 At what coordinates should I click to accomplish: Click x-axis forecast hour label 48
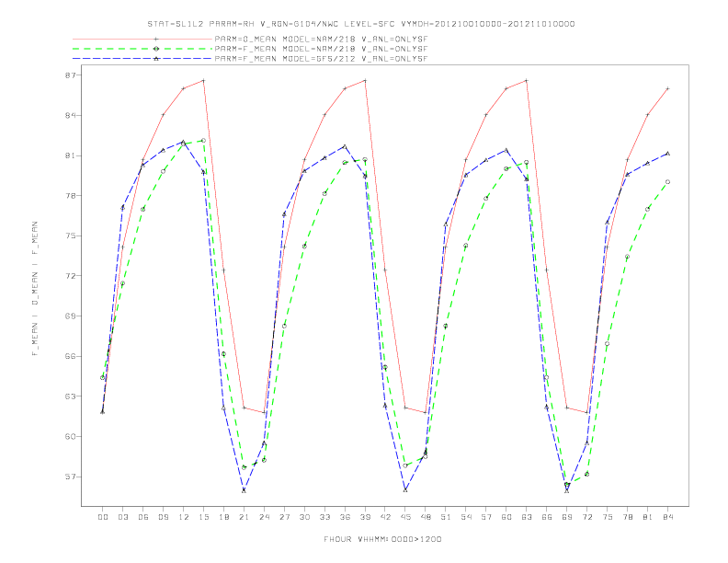click(x=426, y=517)
